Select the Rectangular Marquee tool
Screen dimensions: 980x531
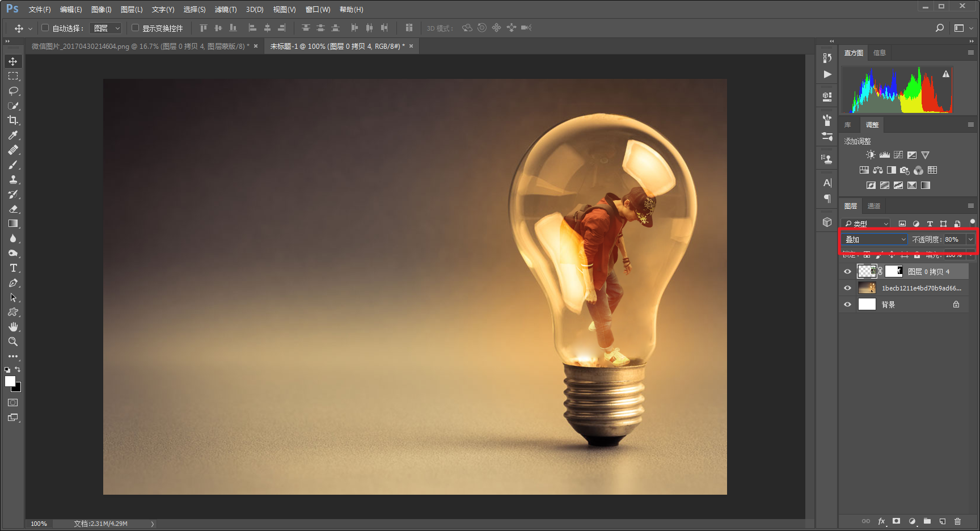(13, 76)
